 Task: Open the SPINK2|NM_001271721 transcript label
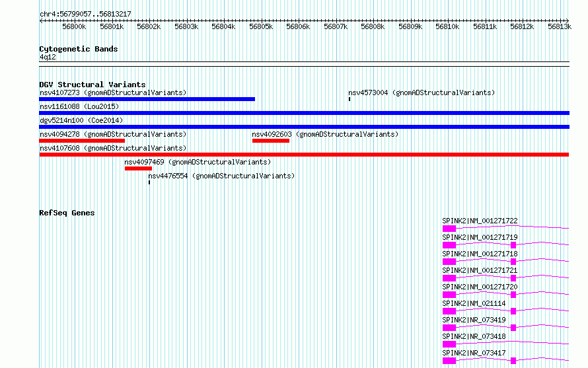tap(480, 270)
